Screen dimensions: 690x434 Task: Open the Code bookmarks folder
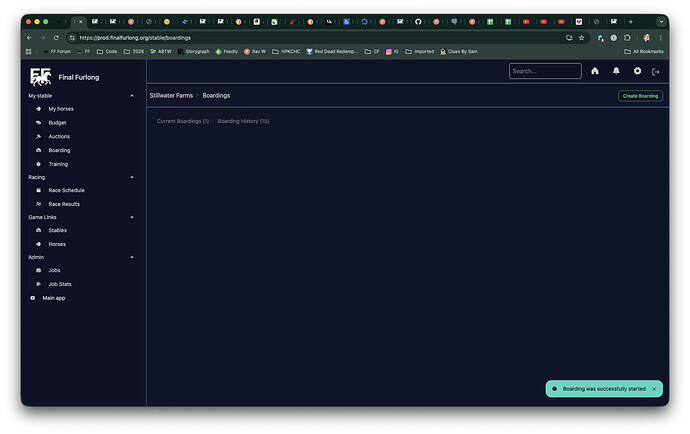(x=107, y=51)
